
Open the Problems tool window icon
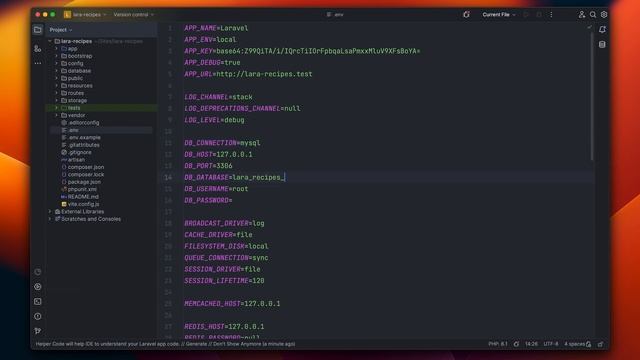tap(38, 316)
